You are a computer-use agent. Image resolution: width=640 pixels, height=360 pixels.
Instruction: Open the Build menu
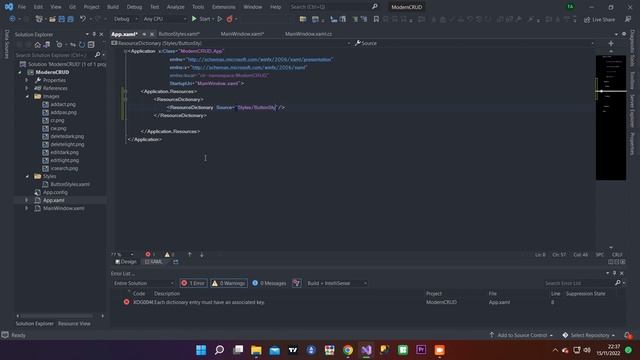click(x=113, y=7)
